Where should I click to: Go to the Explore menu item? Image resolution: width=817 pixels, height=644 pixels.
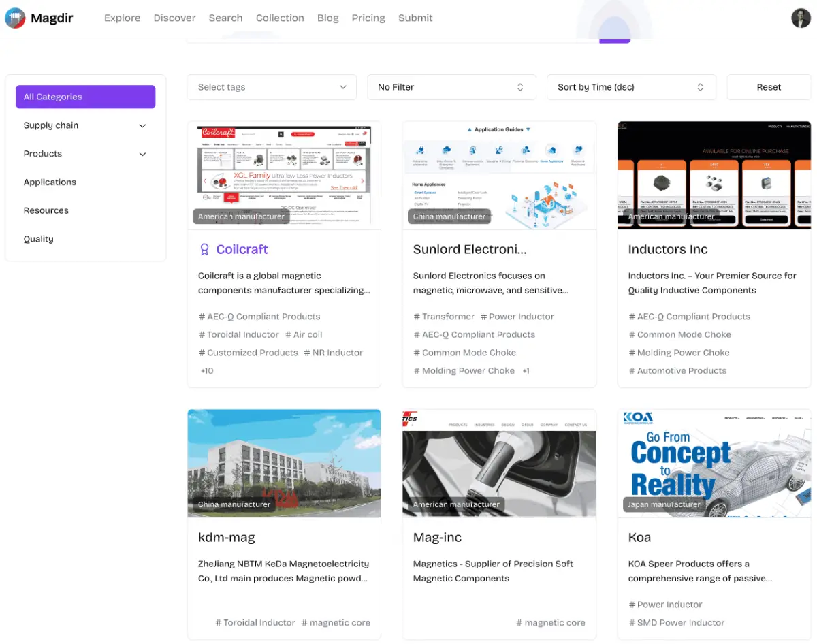click(122, 18)
